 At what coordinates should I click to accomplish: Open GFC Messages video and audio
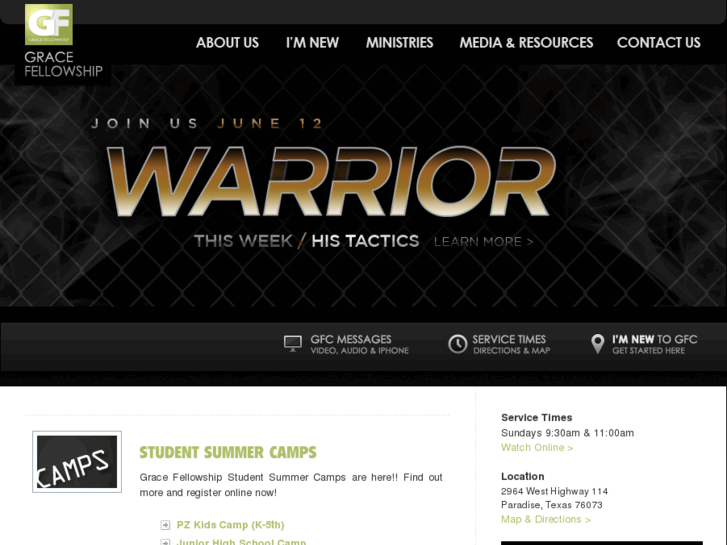(x=359, y=344)
